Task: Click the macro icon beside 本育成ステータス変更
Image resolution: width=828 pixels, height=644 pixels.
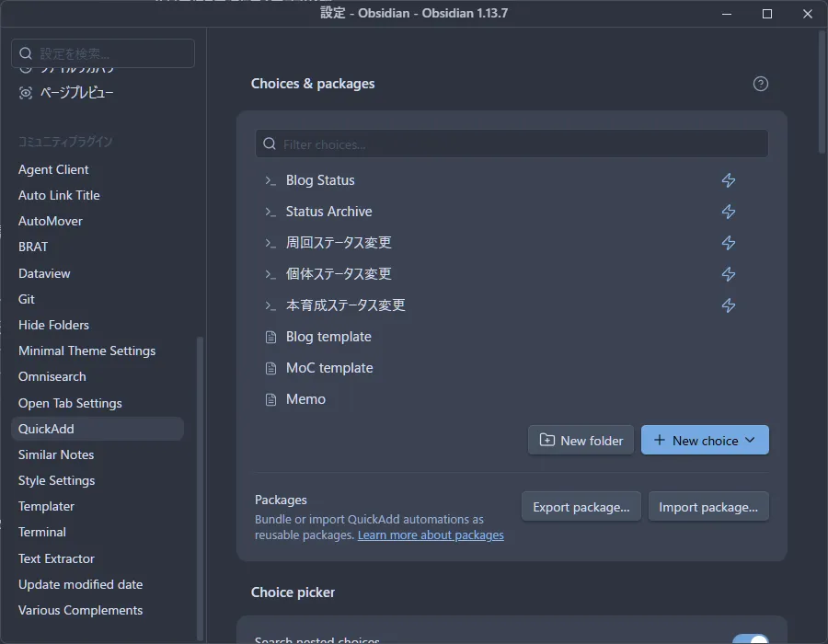Action: point(270,305)
